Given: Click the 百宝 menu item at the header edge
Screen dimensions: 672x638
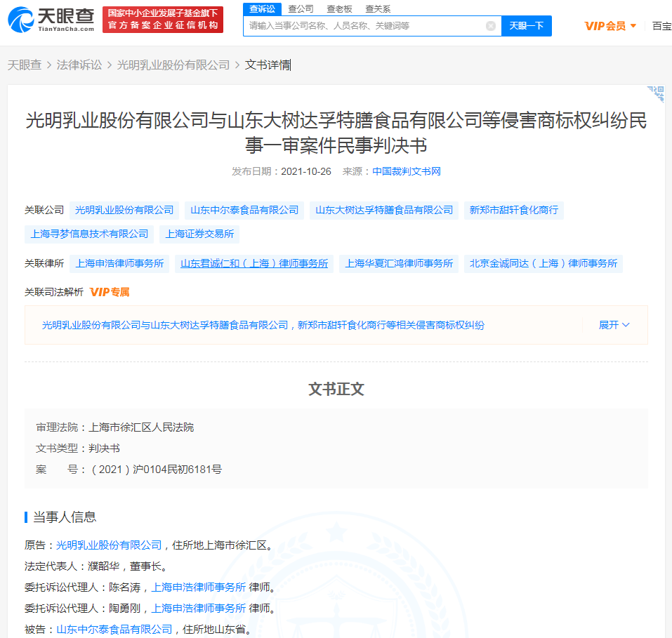Looking at the screenshot, I should click(x=661, y=26).
